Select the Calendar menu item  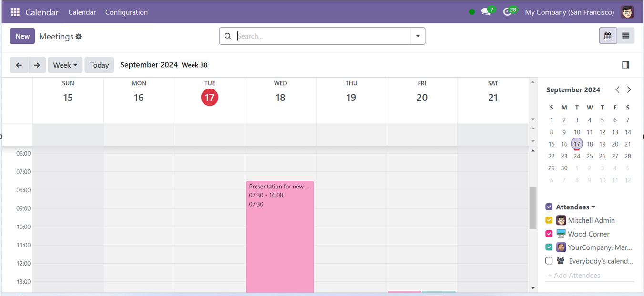(82, 12)
